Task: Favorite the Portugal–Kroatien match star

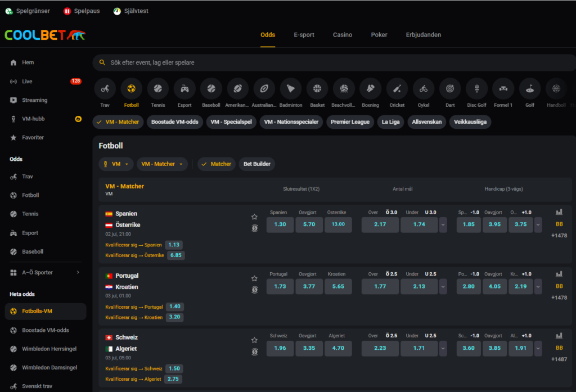Action: (x=254, y=278)
